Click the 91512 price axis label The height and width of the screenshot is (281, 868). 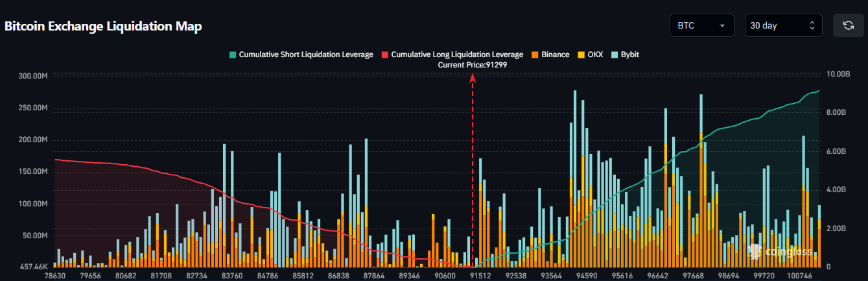(x=481, y=276)
